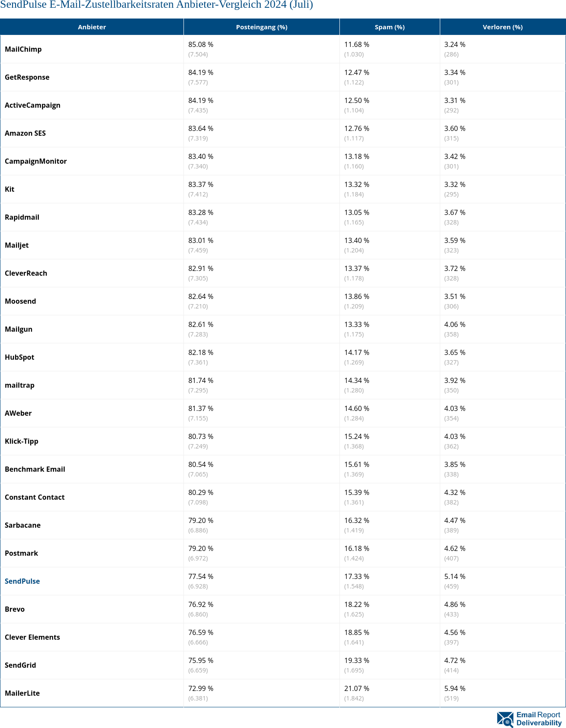Viewport: 566px width, 728px height.
Task: Click the Brevo provider name
Action: [x=15, y=609]
